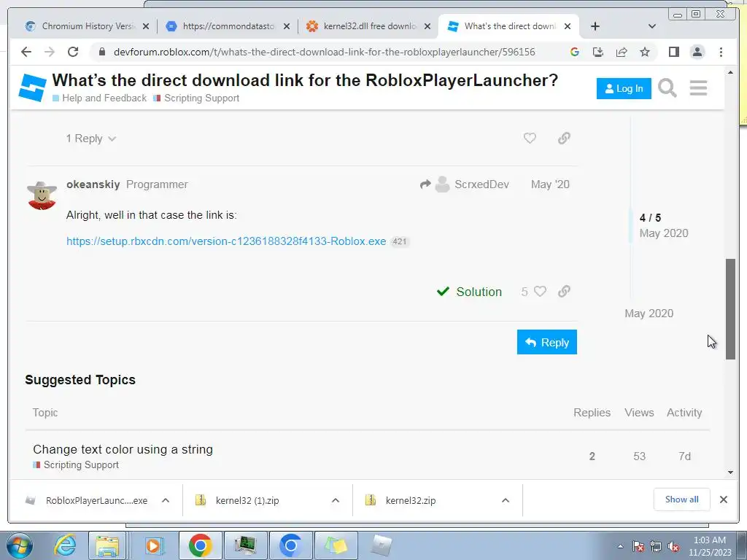Expand kernel32.zip download options
Image resolution: width=747 pixels, height=560 pixels.
tap(506, 500)
